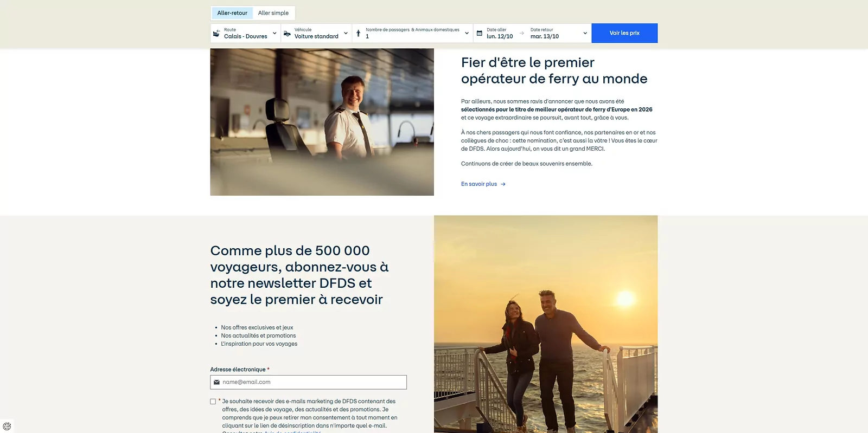Click the 'Adresse électronique' field label
Screen dimensions: 868x433
238,370
